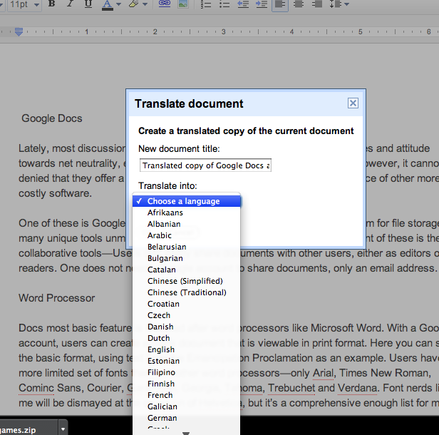Select right align in toolbar
The width and height of the screenshot is (439, 435).
click(317, 4)
